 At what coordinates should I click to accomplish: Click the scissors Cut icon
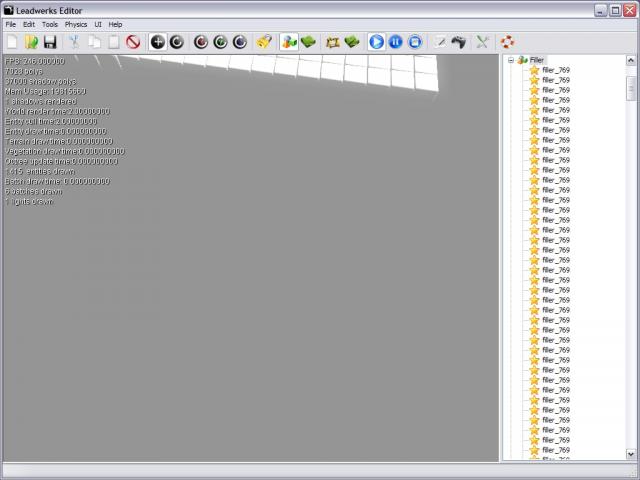pos(75,42)
